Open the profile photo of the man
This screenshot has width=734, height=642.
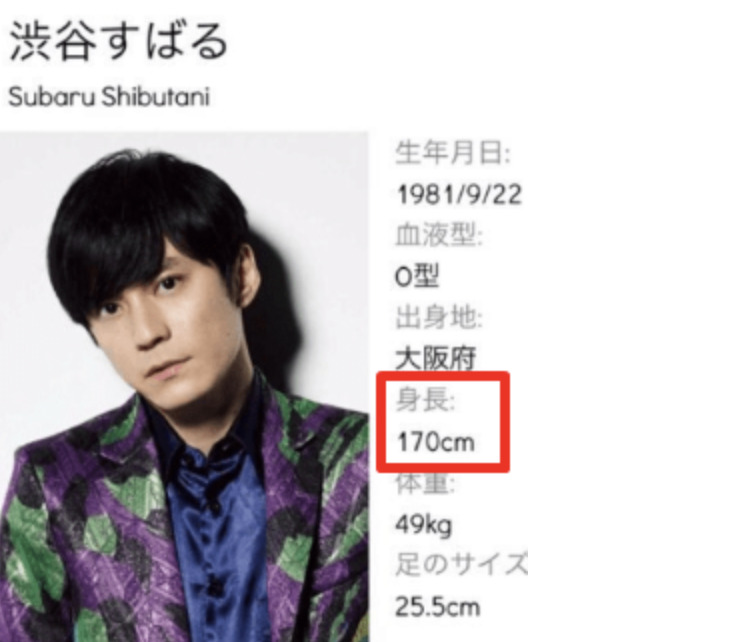coord(184,387)
